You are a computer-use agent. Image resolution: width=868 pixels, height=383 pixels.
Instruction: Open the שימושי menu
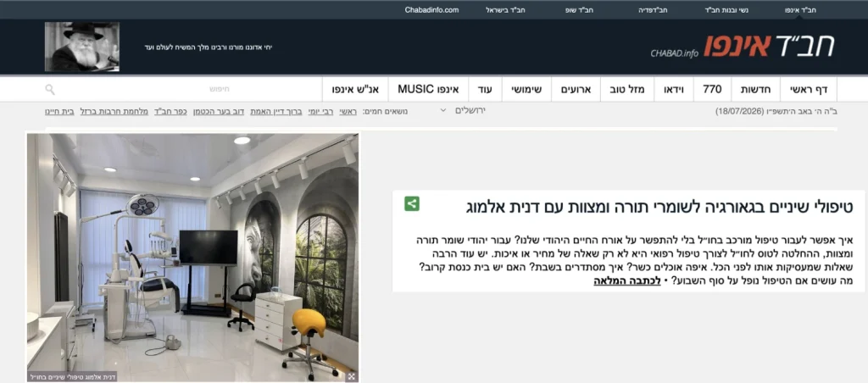(x=526, y=89)
